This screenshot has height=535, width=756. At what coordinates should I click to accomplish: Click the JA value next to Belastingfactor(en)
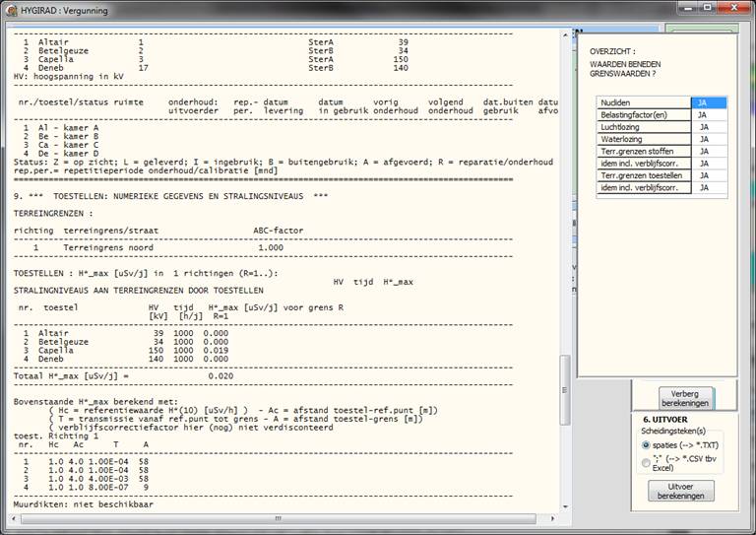[x=709, y=115]
